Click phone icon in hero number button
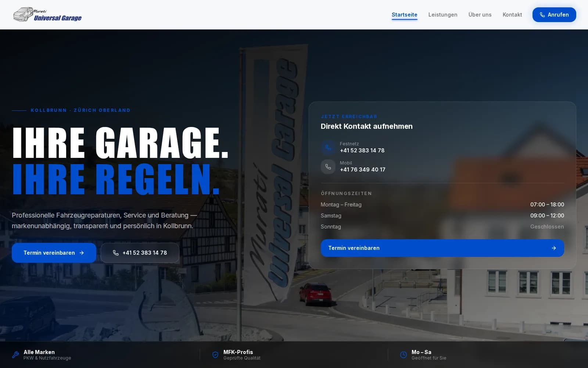Screen dimensions: 588x368 point(116,253)
